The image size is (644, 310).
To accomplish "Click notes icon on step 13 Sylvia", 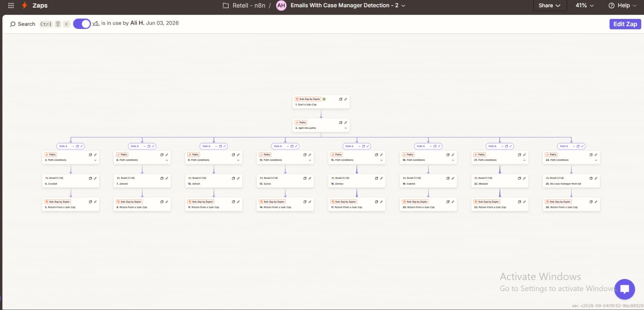I will (x=305, y=178).
